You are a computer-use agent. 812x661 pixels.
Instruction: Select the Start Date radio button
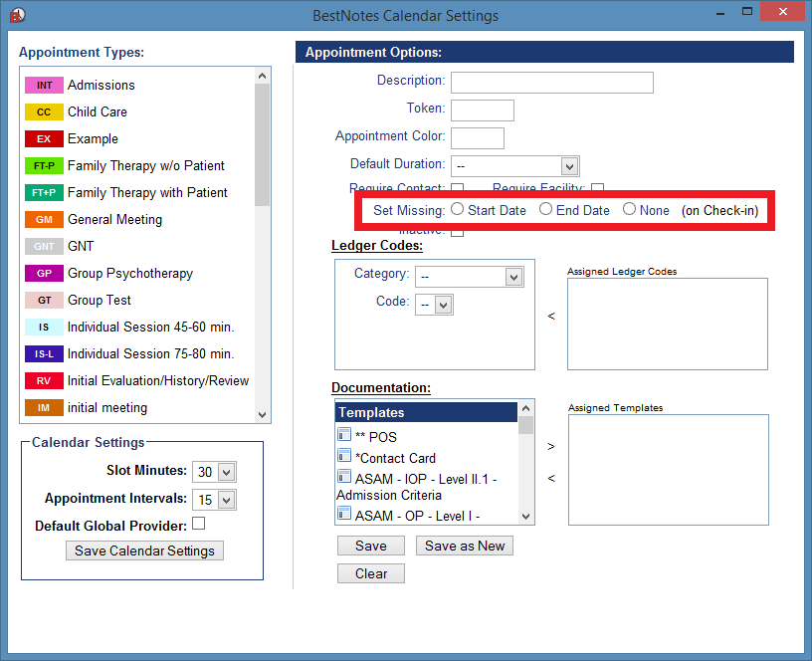(457, 209)
